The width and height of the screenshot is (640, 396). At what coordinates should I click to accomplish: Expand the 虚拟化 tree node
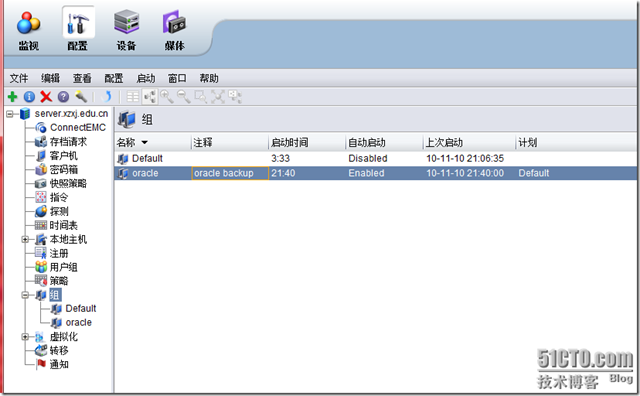[x=25, y=337]
